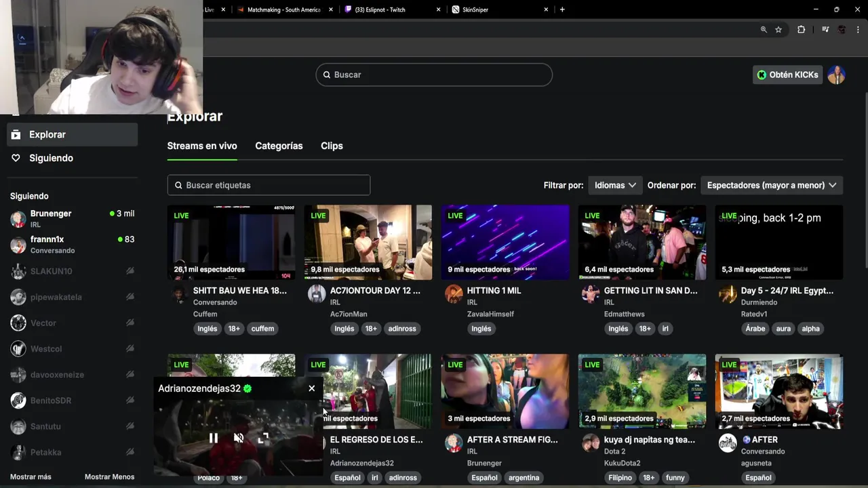Switch to Eslipnot - Twitch browser tab

pos(390,9)
